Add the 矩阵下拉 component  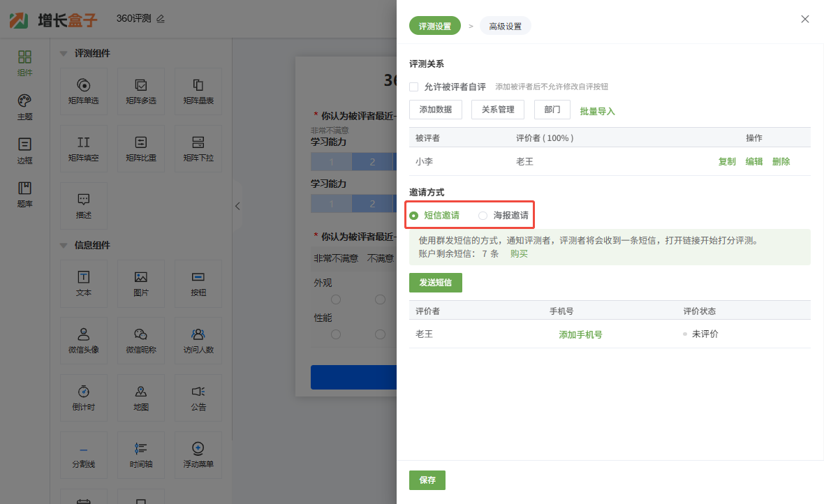[x=198, y=148]
